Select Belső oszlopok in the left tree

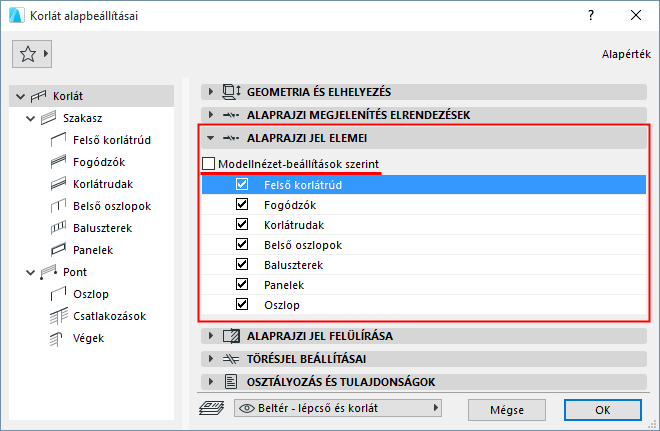(111, 206)
